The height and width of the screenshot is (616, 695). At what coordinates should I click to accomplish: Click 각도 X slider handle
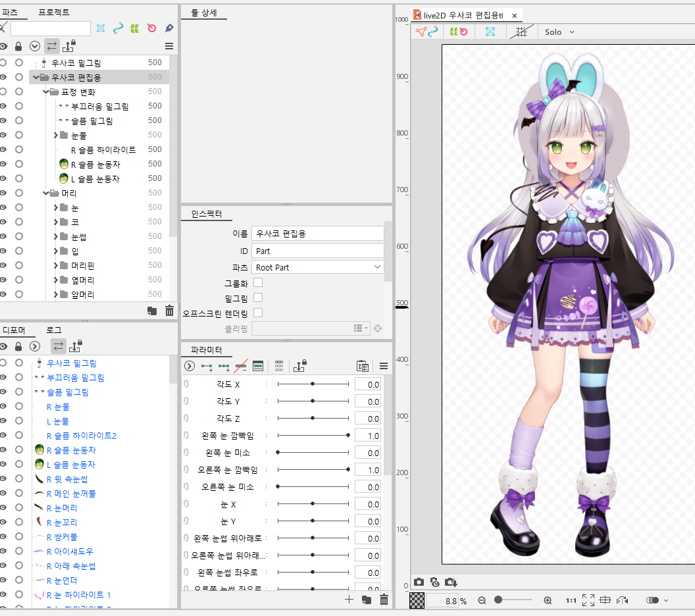click(x=313, y=384)
